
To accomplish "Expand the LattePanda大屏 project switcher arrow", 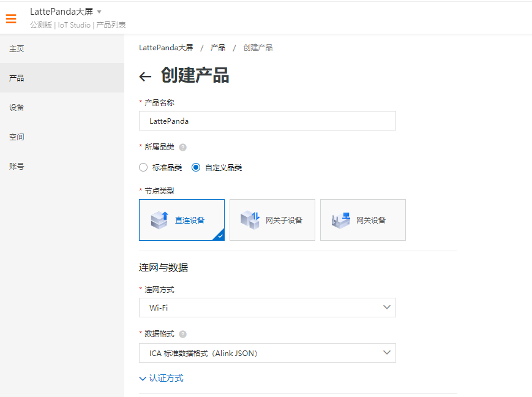I will (x=99, y=12).
